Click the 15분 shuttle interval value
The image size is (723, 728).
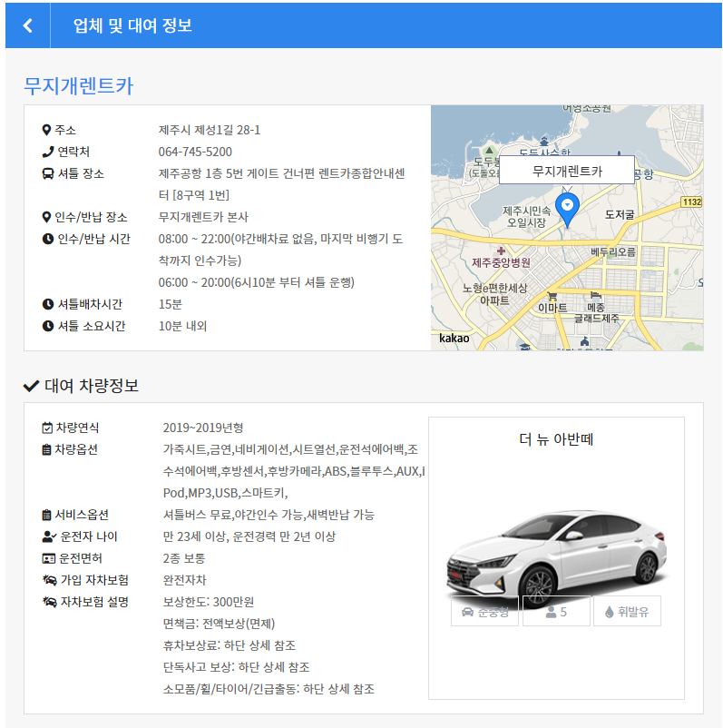tap(171, 305)
